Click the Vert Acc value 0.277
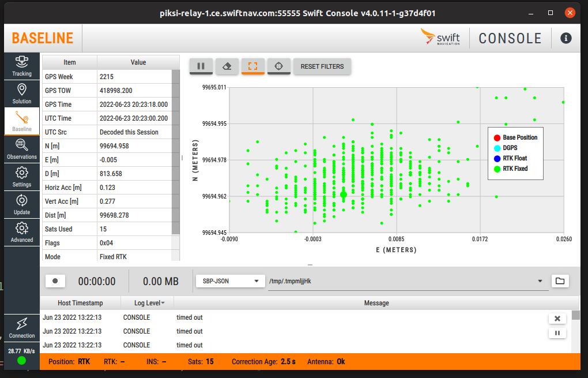 coord(108,201)
